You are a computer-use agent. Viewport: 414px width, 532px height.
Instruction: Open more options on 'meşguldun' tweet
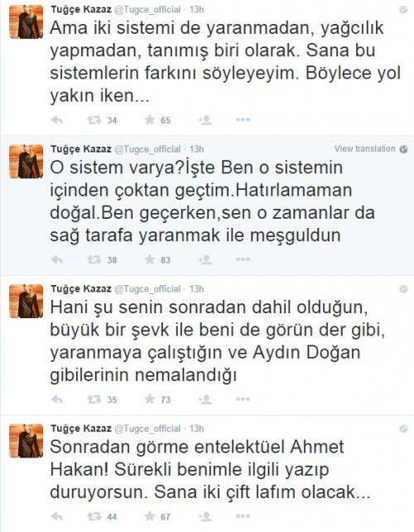[x=243, y=259]
